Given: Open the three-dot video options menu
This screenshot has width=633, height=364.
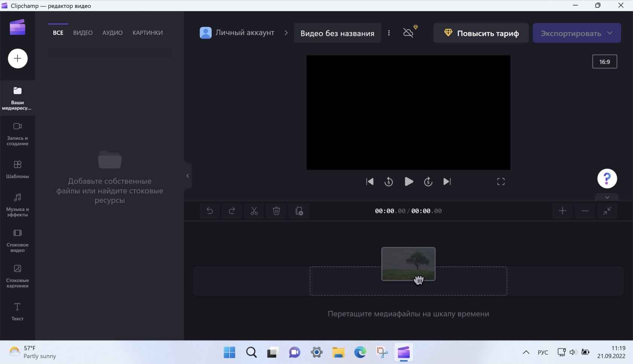Looking at the screenshot, I should [x=389, y=33].
